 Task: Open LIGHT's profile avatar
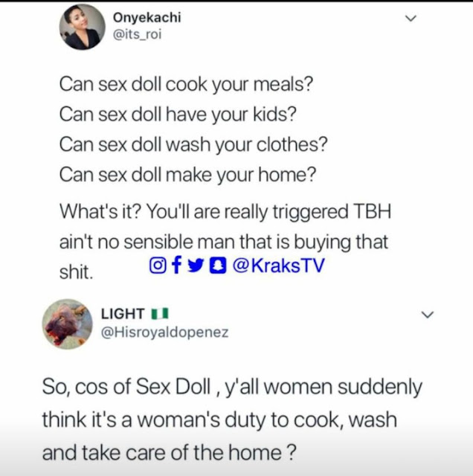click(x=68, y=324)
